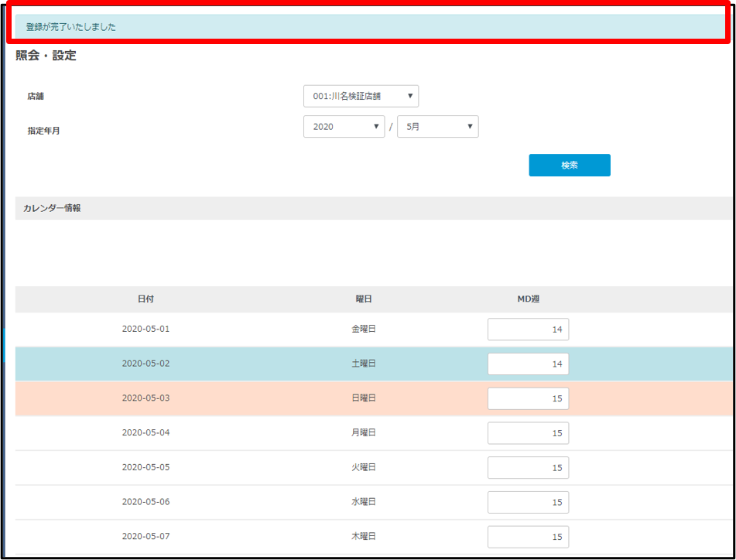Open the month dropdown showing 5月
This screenshot has width=736, height=560.
click(x=438, y=127)
